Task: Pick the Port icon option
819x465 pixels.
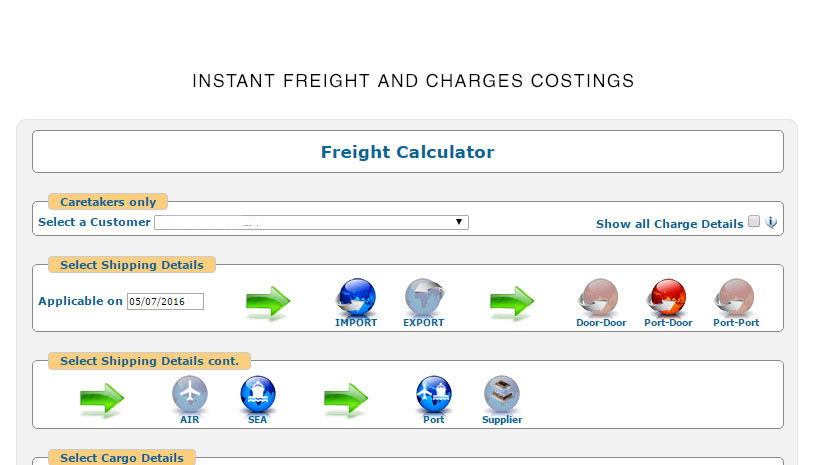Action: pos(434,393)
